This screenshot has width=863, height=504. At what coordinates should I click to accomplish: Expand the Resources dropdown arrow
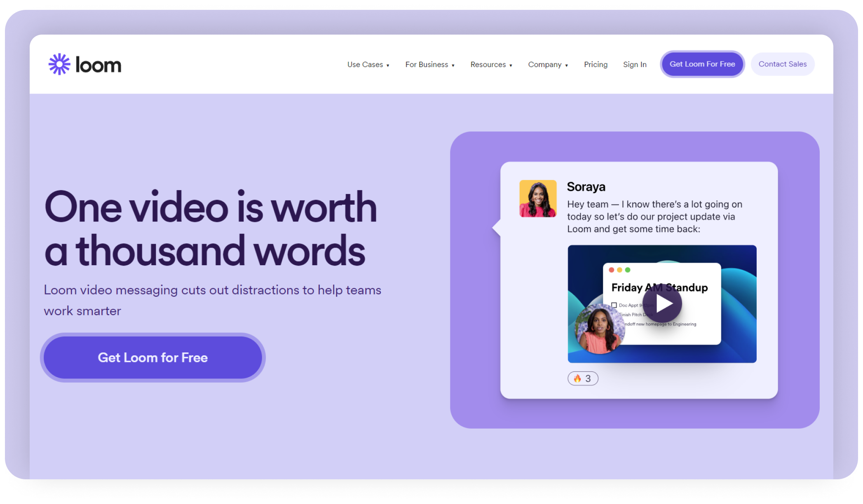pyautogui.click(x=511, y=65)
